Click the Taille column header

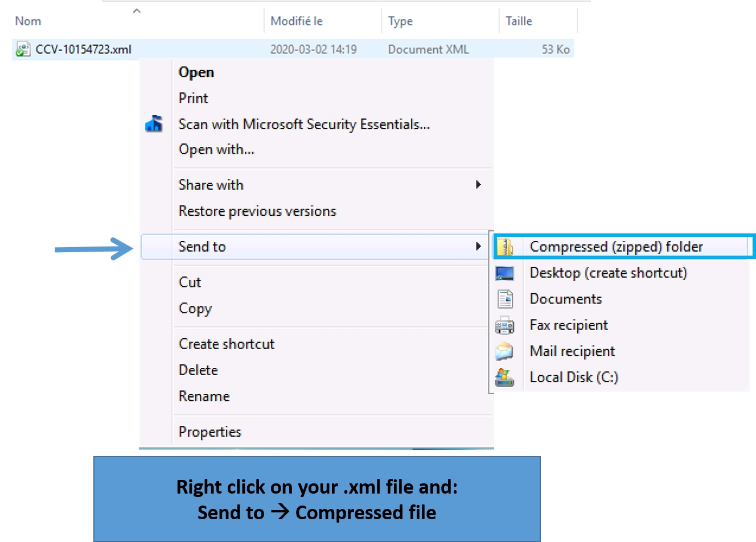pos(519,21)
